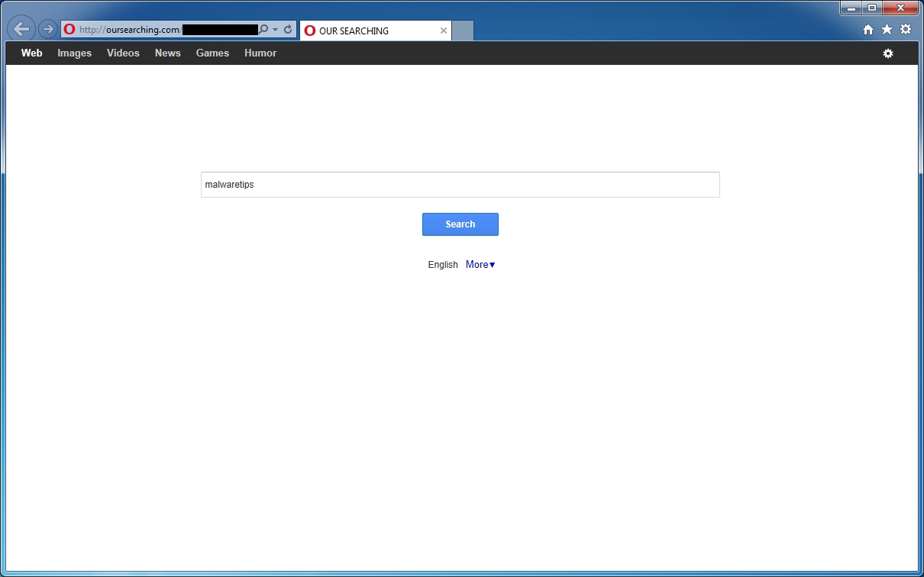The image size is (924, 577).
Task: Open the address bar autocomplete dropdown arrow
Action: [275, 29]
